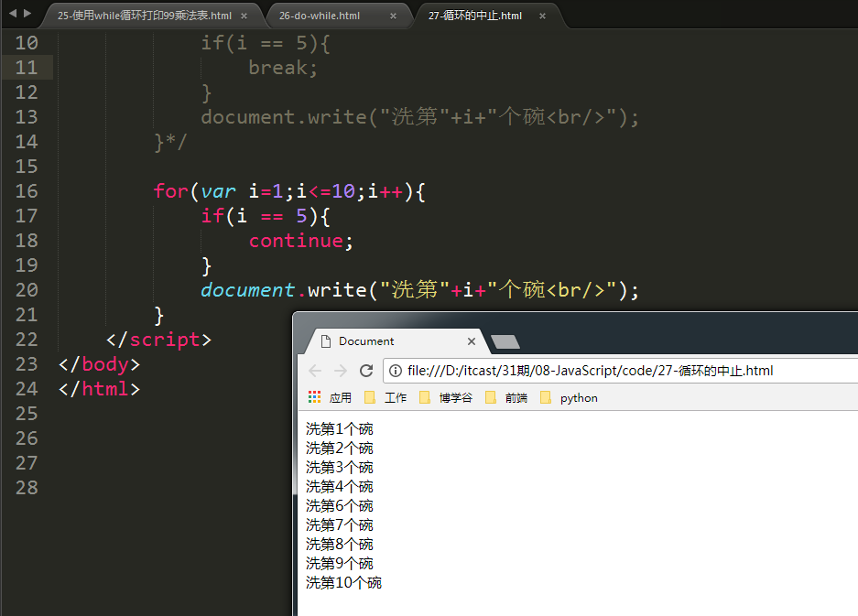Click 洗第4个碗 output line in browser
This screenshot has width=858, height=616.
339,486
